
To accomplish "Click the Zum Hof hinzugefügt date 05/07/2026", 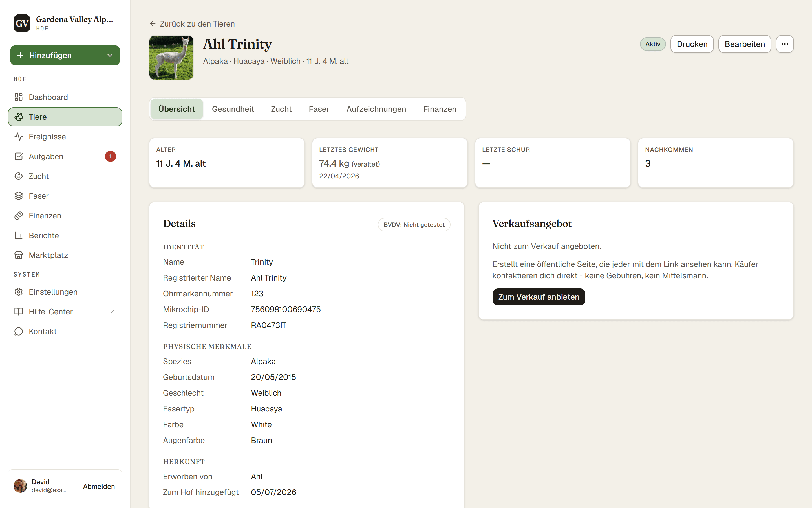I will 273,492.
